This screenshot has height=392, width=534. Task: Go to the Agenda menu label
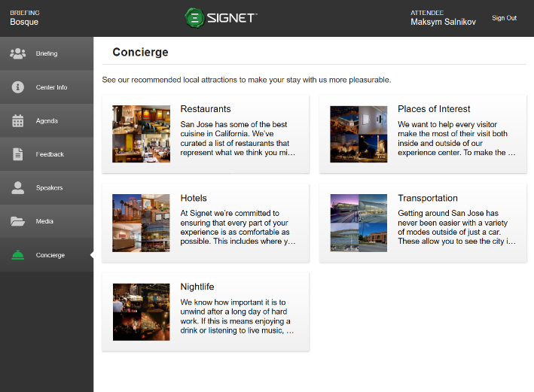pyautogui.click(x=47, y=121)
